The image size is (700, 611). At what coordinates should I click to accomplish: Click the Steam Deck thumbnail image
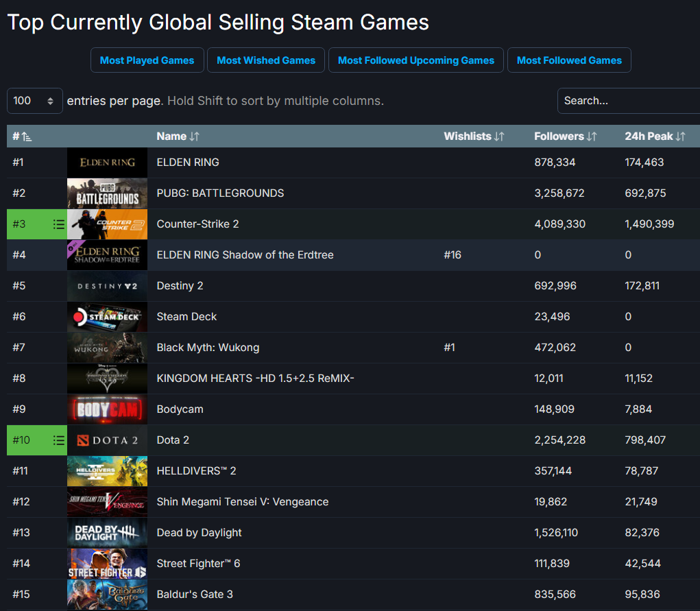(x=107, y=317)
